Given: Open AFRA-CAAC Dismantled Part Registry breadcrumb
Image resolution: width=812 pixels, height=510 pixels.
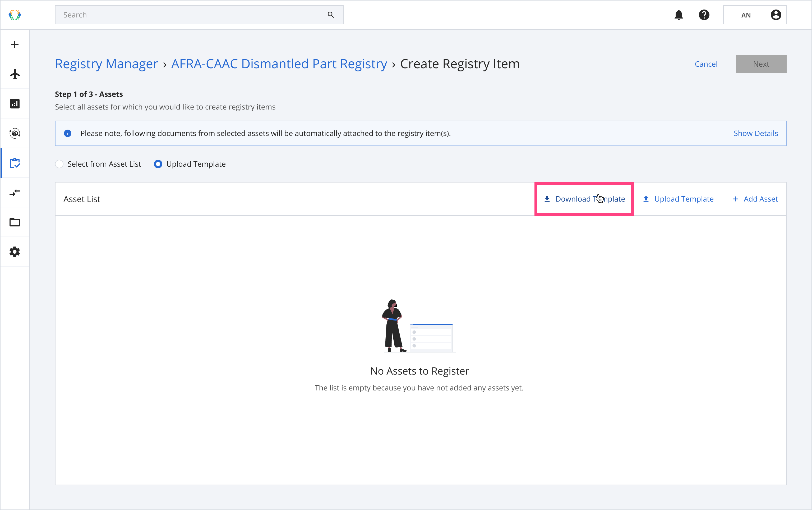Looking at the screenshot, I should 279,64.
